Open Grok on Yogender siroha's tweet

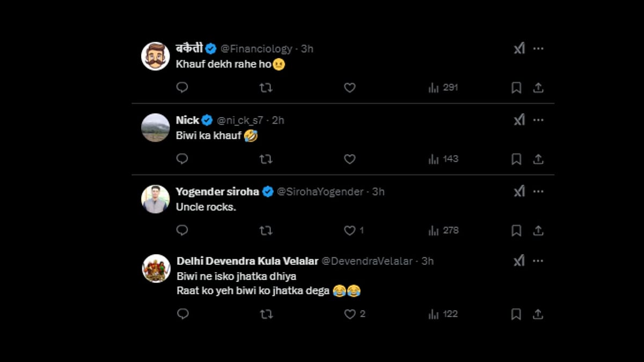tap(519, 191)
